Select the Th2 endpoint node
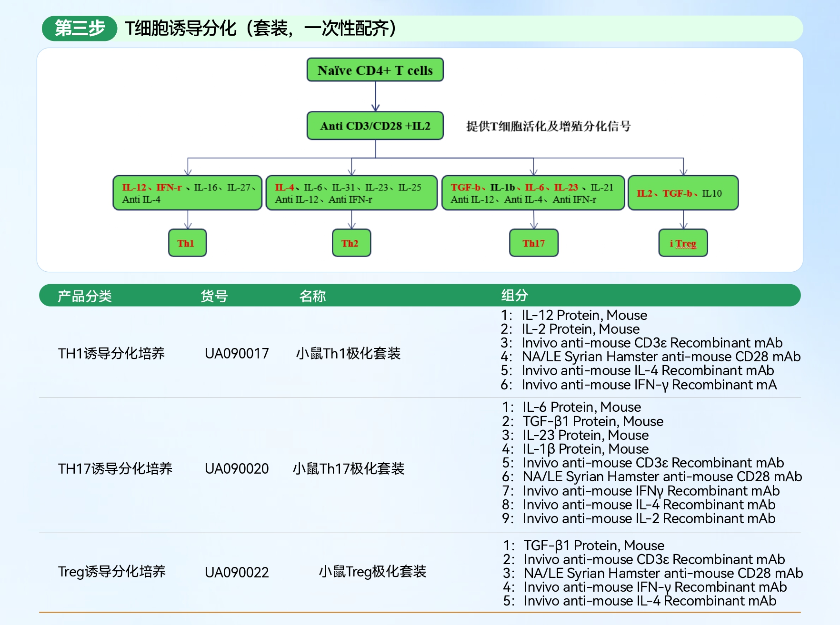This screenshot has width=840, height=625. click(351, 243)
